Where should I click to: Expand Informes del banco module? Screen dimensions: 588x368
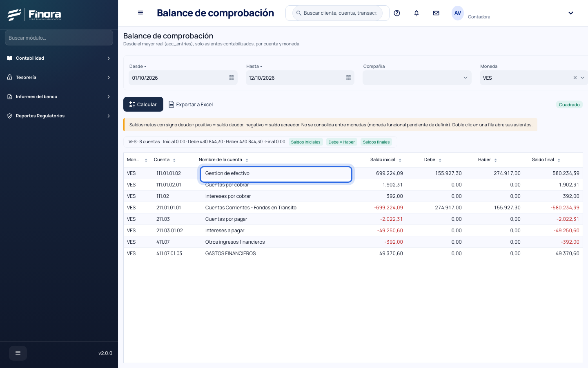[x=109, y=96]
